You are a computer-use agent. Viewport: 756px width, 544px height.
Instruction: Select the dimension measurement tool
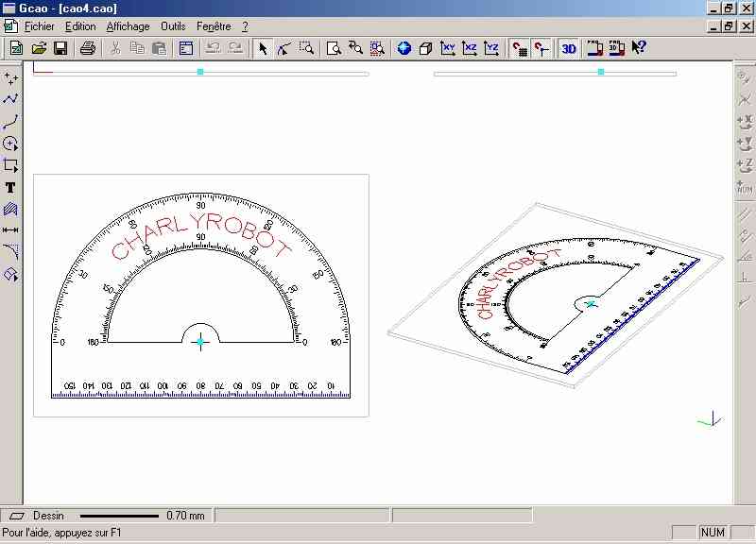coord(10,230)
